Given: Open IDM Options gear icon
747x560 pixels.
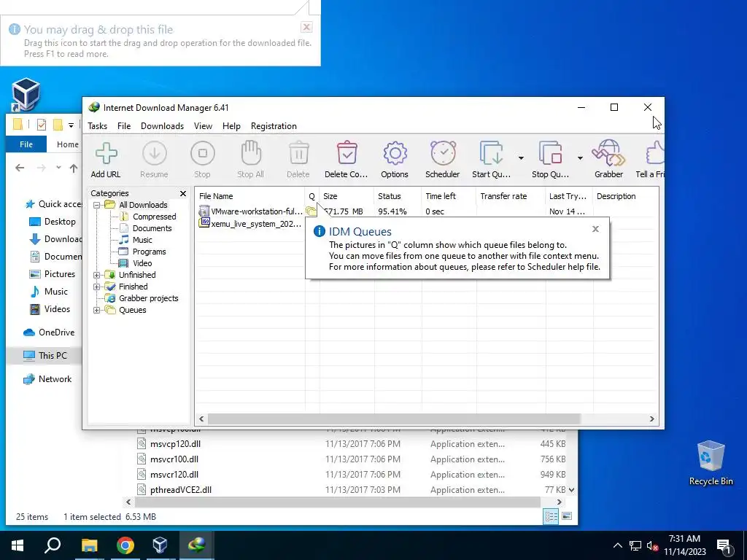Looking at the screenshot, I should point(395,160).
